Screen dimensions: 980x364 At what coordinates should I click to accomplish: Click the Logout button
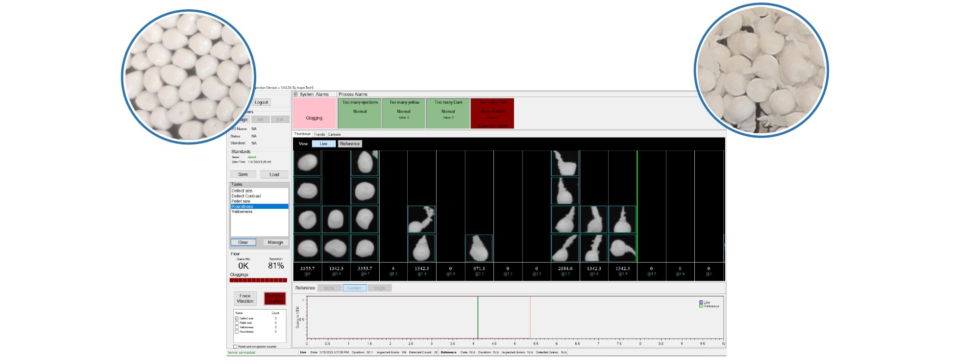tap(261, 102)
